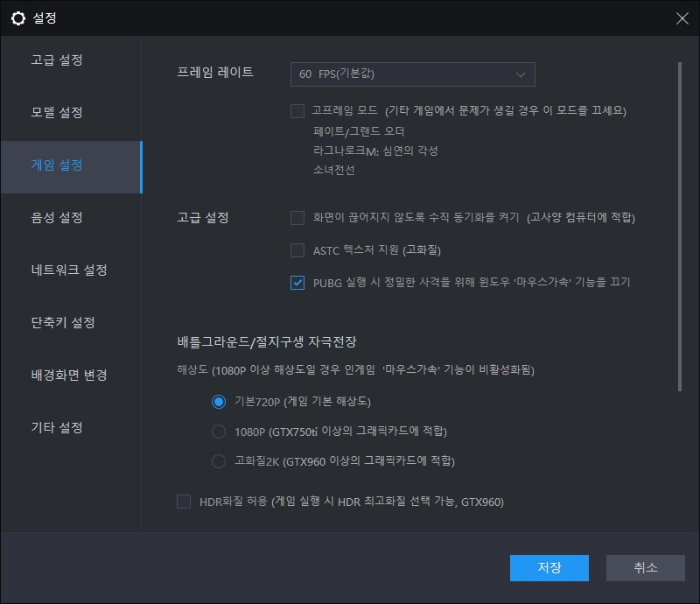Enable the ASTC 텍스처 지원 checkbox
This screenshot has width=700, height=604.
click(x=297, y=250)
